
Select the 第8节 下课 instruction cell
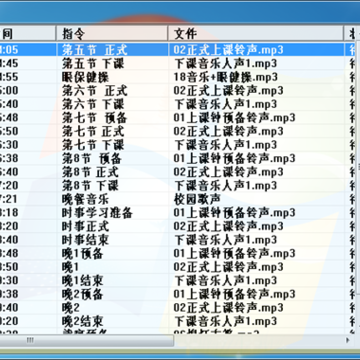point(90,186)
